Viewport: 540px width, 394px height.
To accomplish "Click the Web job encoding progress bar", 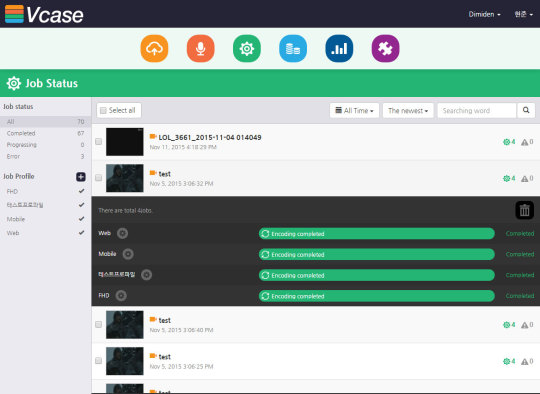I will 377,234.
